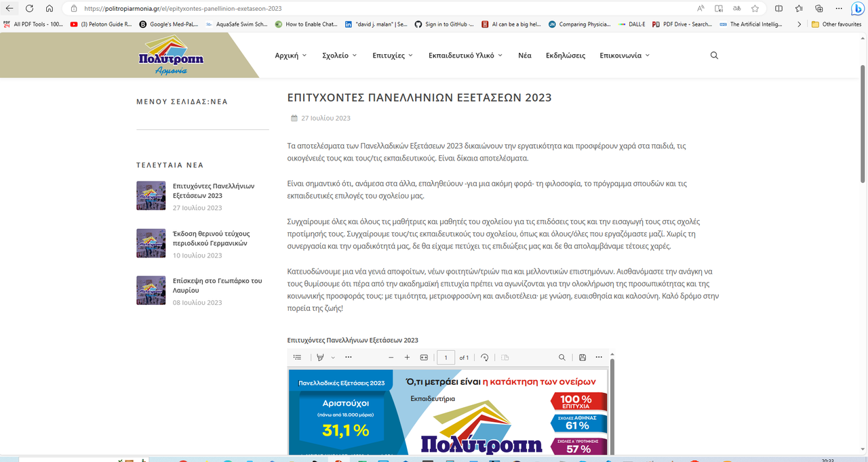
Task: Open the Έκδοση θερινού τεύχους περιοδικού Γερμανικών link
Action: click(212, 238)
